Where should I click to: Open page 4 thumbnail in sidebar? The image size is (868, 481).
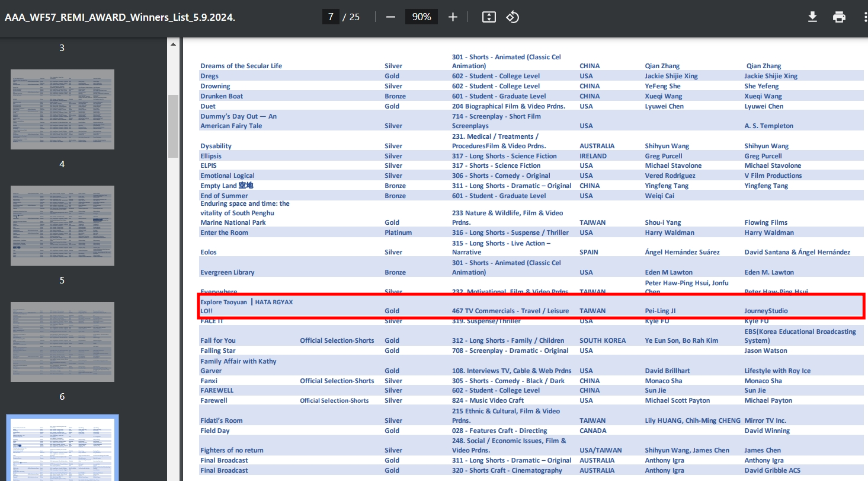(x=62, y=109)
